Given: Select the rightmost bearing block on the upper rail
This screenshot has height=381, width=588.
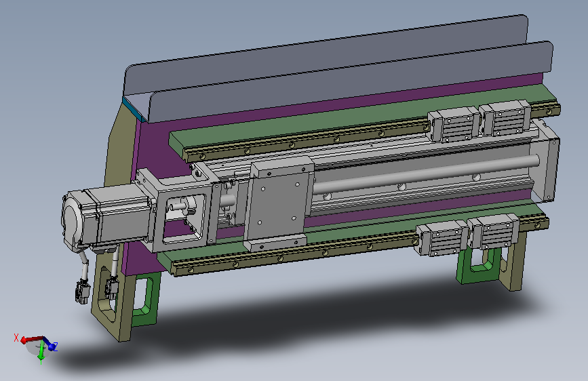Looking at the screenshot, I should 505,117.
